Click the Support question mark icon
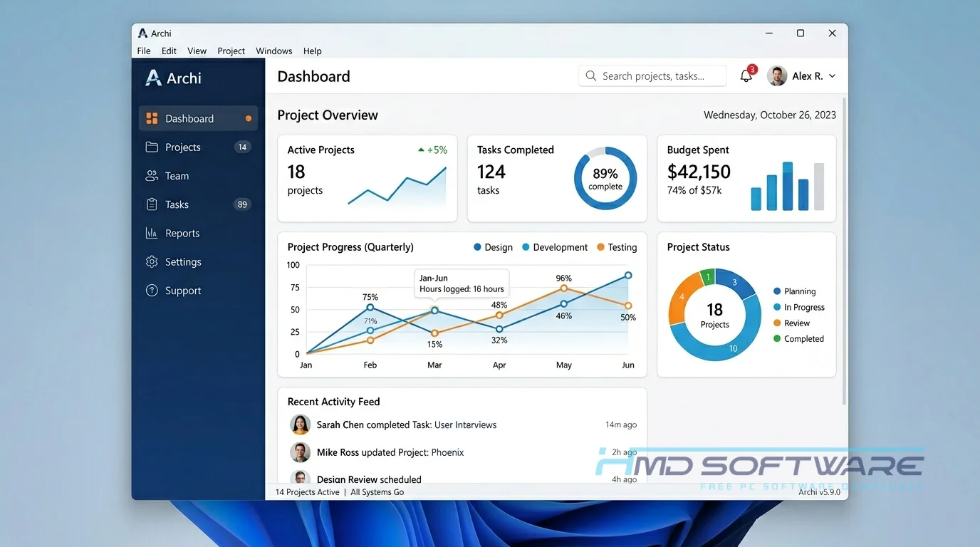Image resolution: width=980 pixels, height=547 pixels. (x=152, y=291)
